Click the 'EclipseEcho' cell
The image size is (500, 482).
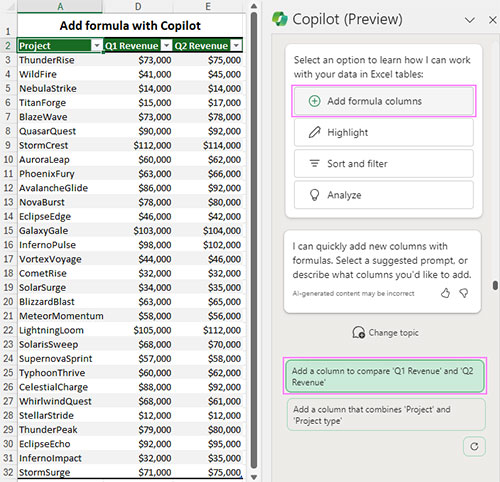point(60,444)
